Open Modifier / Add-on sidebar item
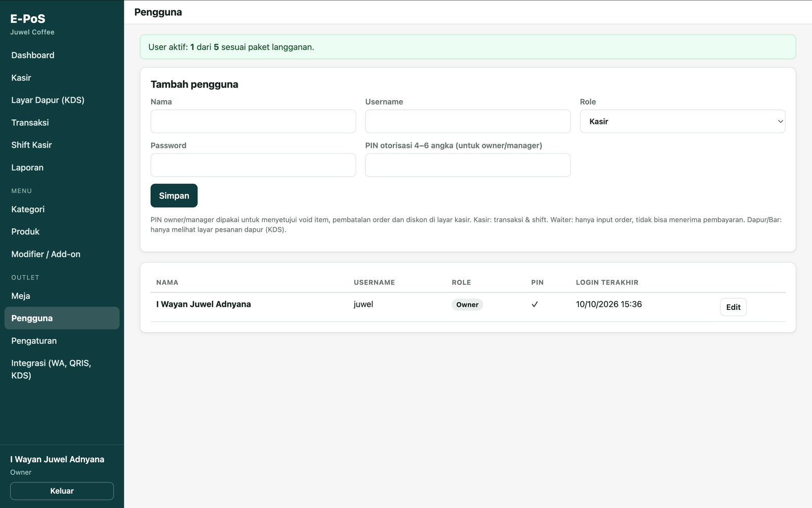The width and height of the screenshot is (812, 508). (x=62, y=254)
